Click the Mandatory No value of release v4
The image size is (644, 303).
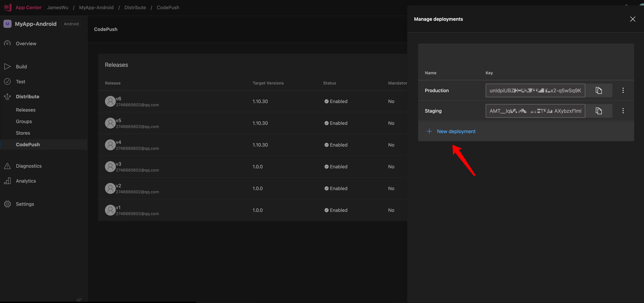click(x=391, y=145)
